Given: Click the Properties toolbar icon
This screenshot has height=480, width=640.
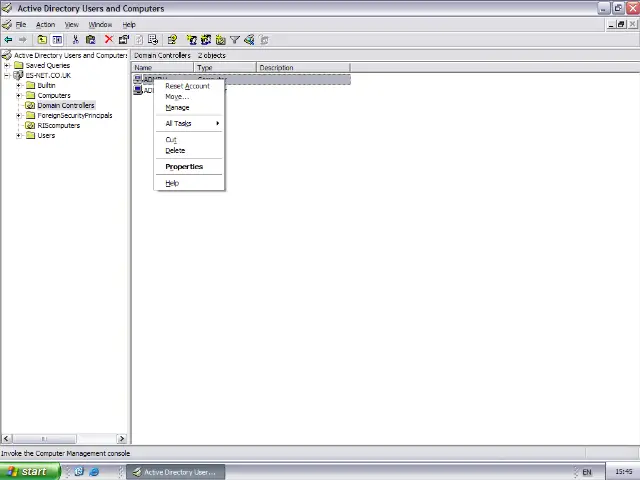Looking at the screenshot, I should [x=124, y=40].
